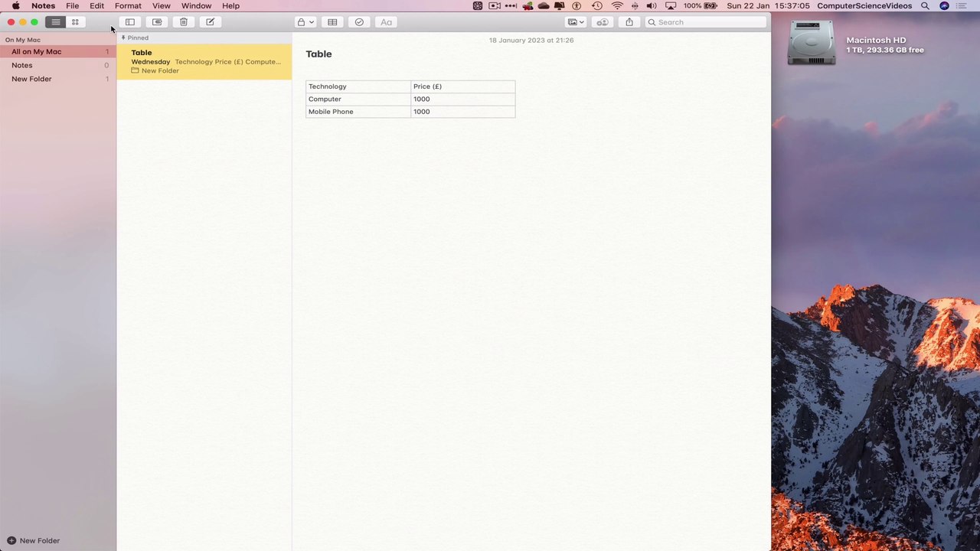Make a checklist using toolbar icon
The image size is (980, 551).
point(359,22)
